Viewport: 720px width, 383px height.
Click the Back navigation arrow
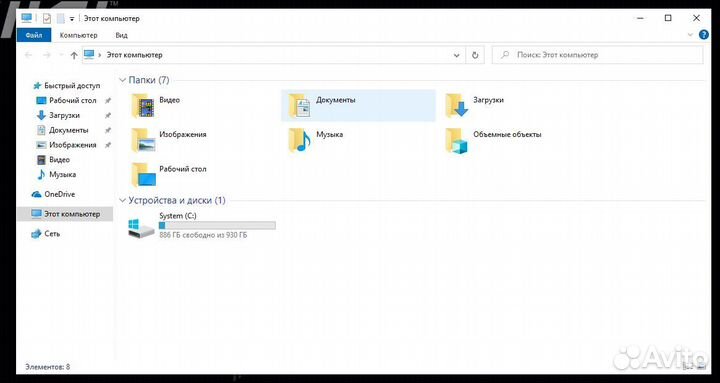coord(28,55)
